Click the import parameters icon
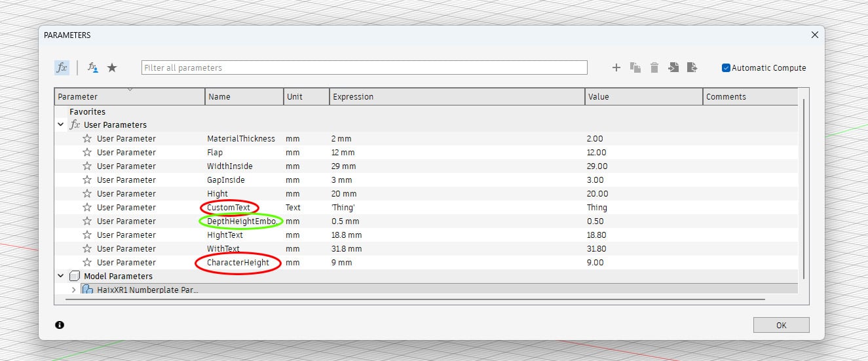Viewport: 868px width, 361px height. tap(673, 67)
